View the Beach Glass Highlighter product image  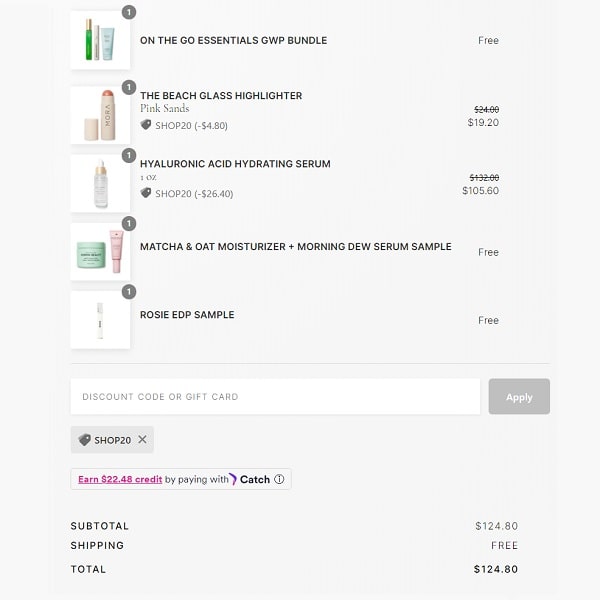[100, 115]
